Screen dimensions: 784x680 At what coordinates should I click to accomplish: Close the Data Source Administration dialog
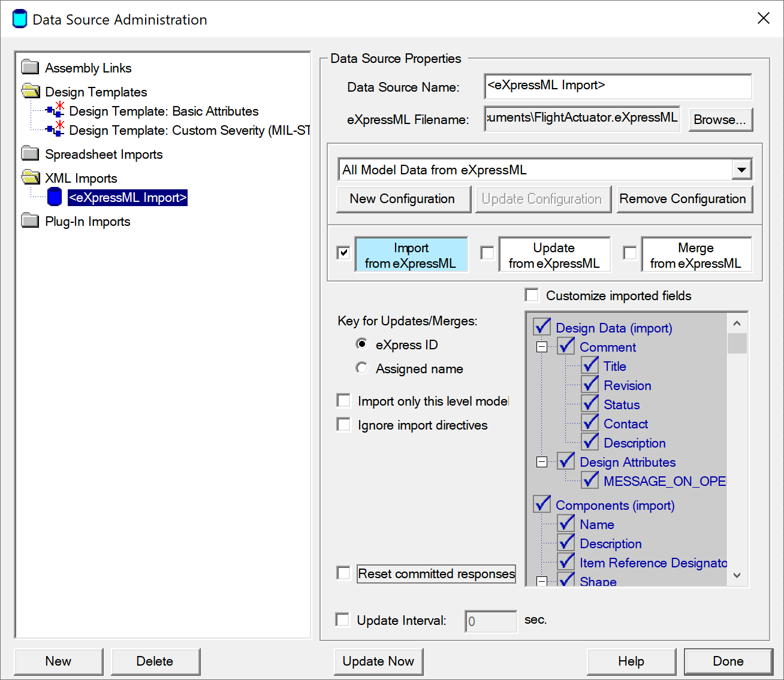(764, 18)
